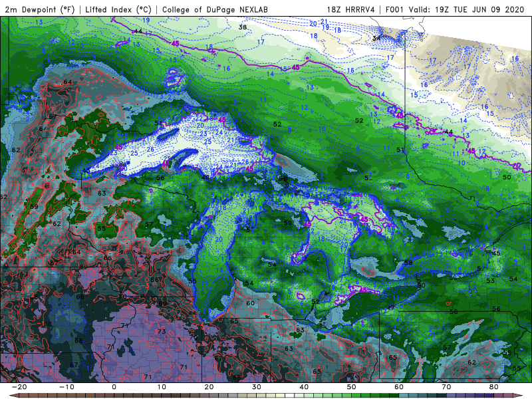The width and height of the screenshot is (532, 399).
Task: Click the '0' label on the color scale
Action: pos(114,387)
